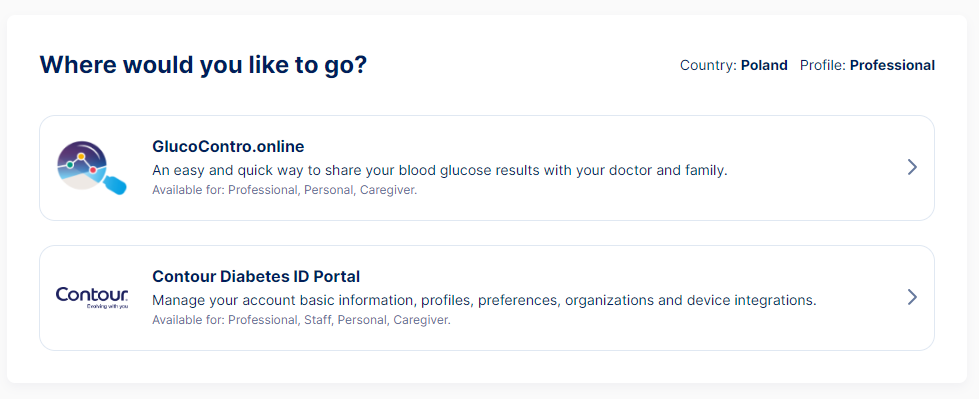Click the green data point in GlucoContro icon
The image size is (979, 399).
pos(70,164)
